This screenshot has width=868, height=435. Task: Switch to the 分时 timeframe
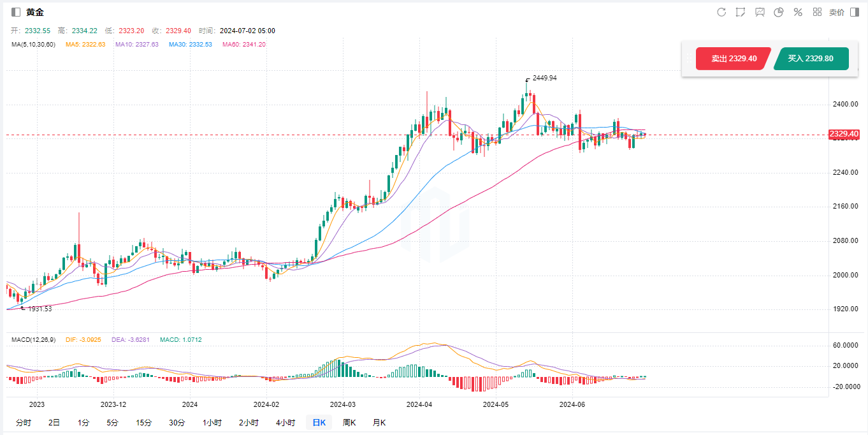[23, 422]
